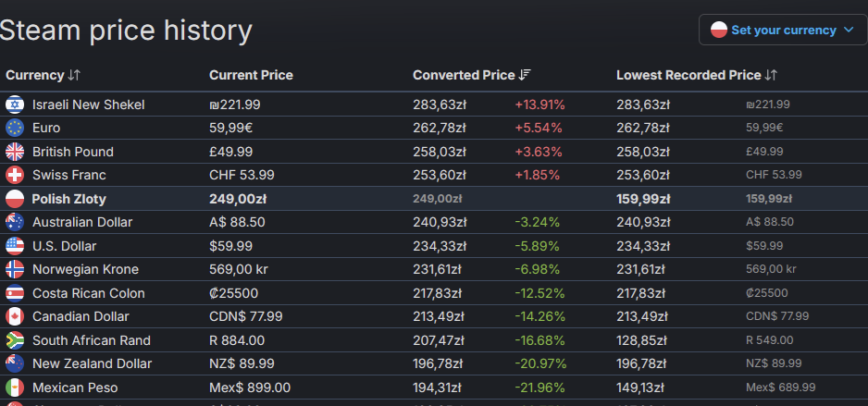Click the Norway flag icon
Image resolution: width=868 pixels, height=406 pixels.
click(15, 269)
